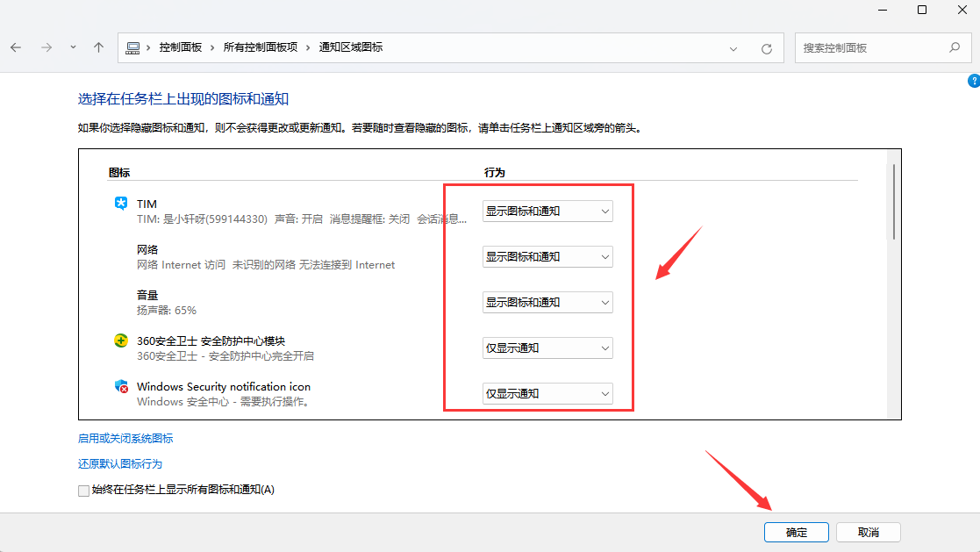This screenshot has width=980, height=552.
Task: Open the behavior dropdown for TIM
Action: click(x=547, y=211)
